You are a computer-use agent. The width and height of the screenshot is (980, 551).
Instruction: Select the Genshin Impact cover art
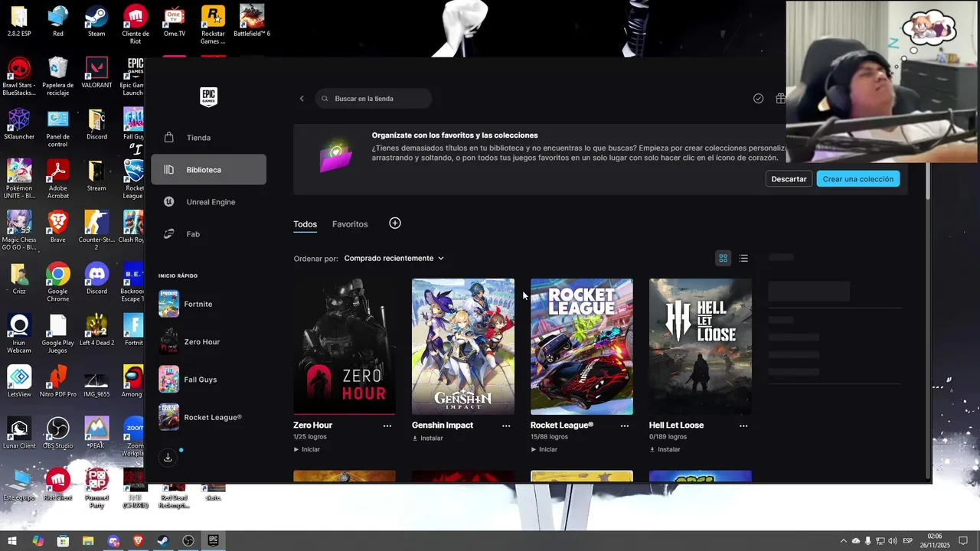[x=463, y=347]
